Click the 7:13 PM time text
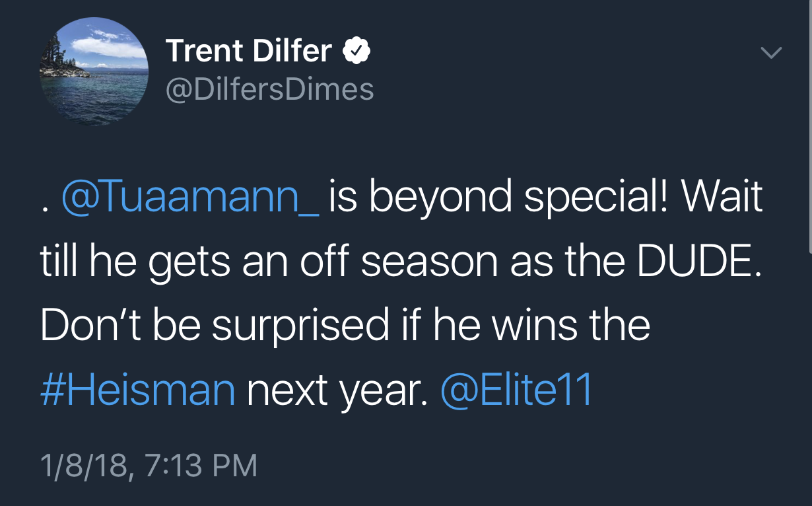Screen dimensions: 812x506 pyautogui.click(x=201, y=466)
